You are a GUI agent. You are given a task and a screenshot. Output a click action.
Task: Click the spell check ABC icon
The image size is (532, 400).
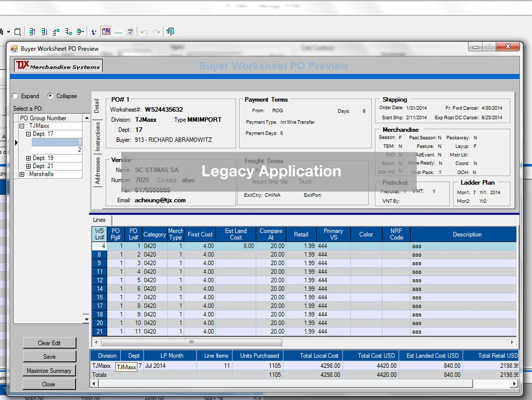tap(130, 32)
